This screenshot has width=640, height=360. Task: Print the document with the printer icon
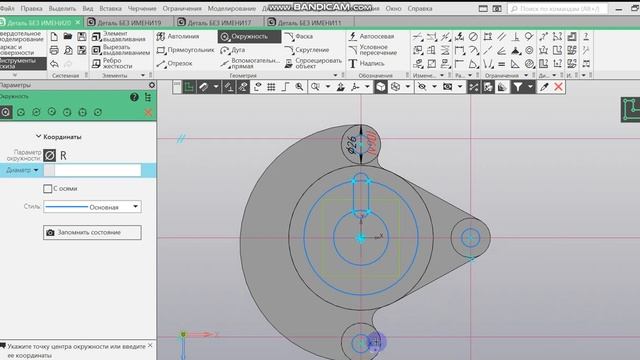coord(54,50)
